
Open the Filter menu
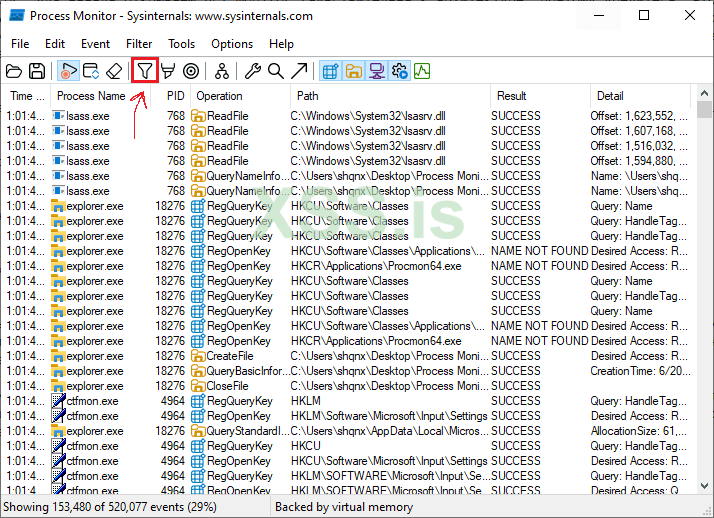(139, 44)
